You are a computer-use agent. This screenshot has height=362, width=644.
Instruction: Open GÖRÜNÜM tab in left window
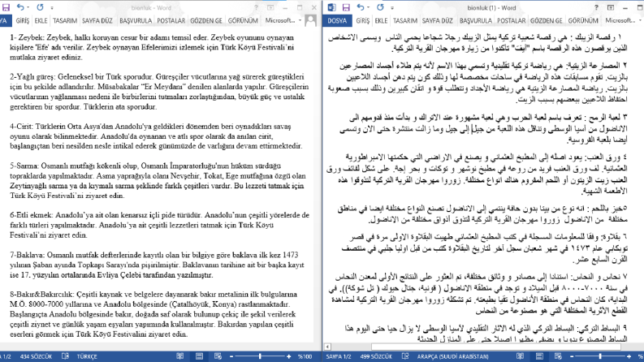(243, 20)
